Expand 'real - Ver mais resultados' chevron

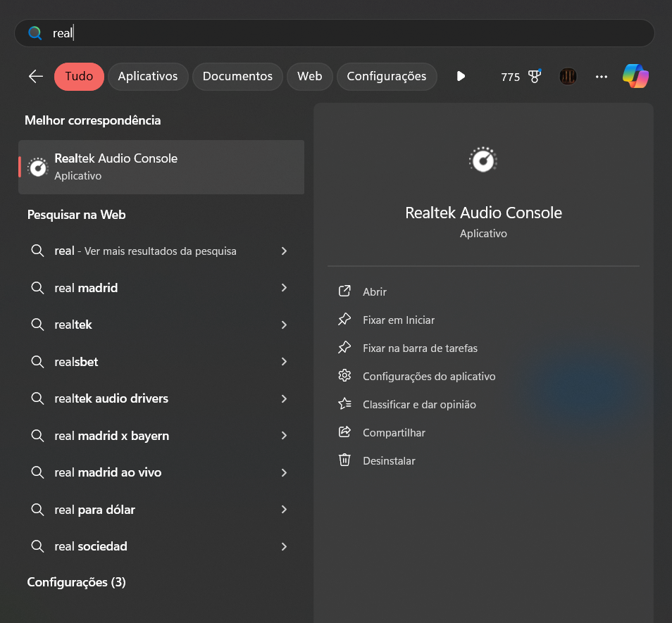[x=284, y=251]
